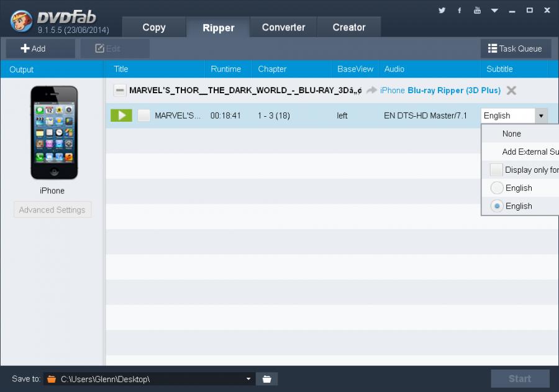
Task: Browse for output folder icon
Action: [x=266, y=379]
